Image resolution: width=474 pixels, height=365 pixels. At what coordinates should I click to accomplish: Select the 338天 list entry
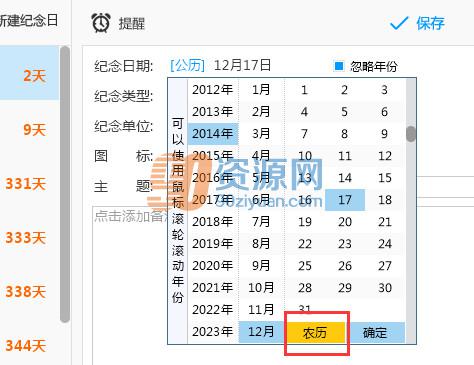point(30,291)
